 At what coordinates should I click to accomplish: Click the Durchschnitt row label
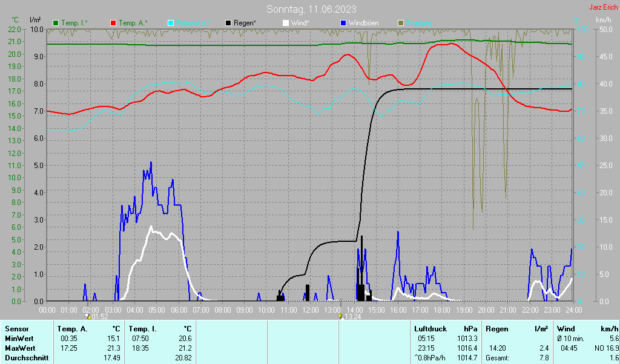click(25, 357)
